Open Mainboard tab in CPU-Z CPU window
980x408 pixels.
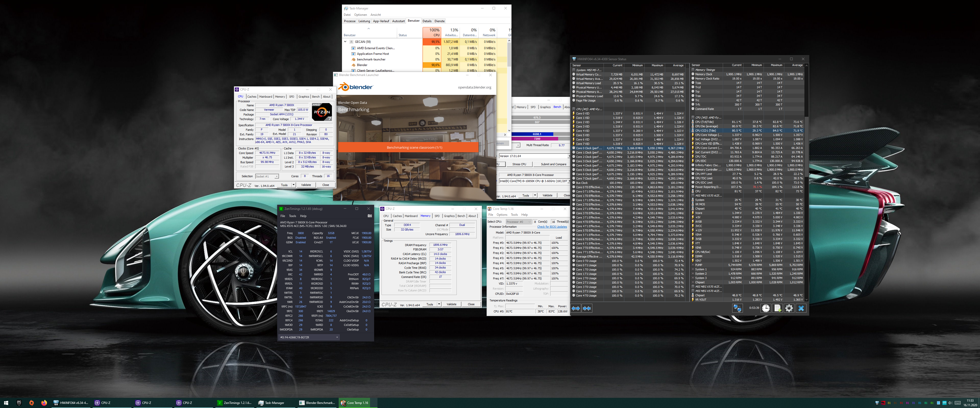pos(265,97)
